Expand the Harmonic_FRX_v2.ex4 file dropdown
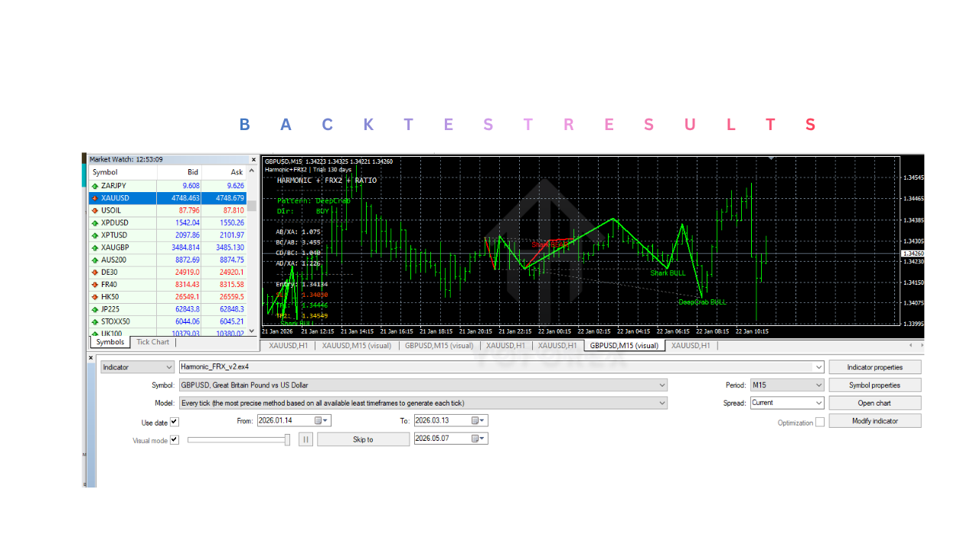 pos(820,367)
